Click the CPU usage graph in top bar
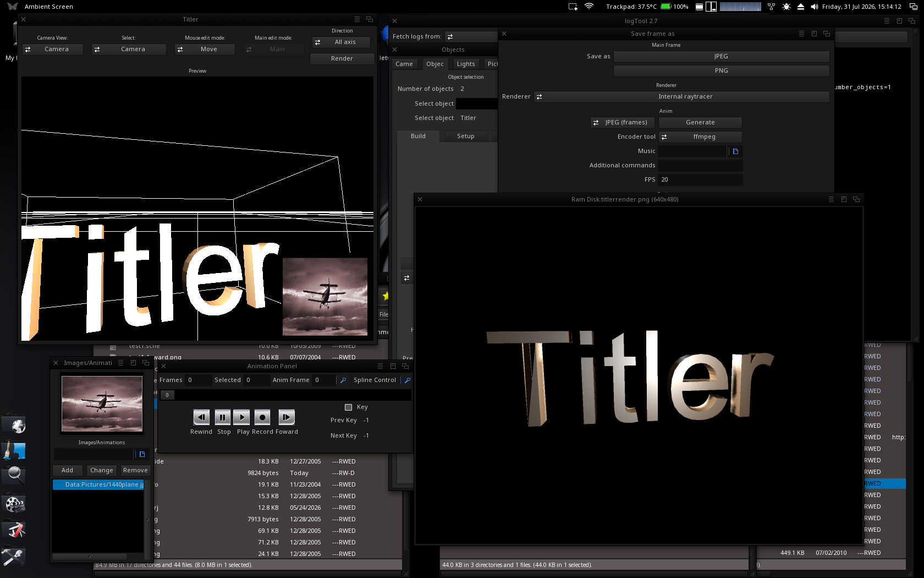 740,7
